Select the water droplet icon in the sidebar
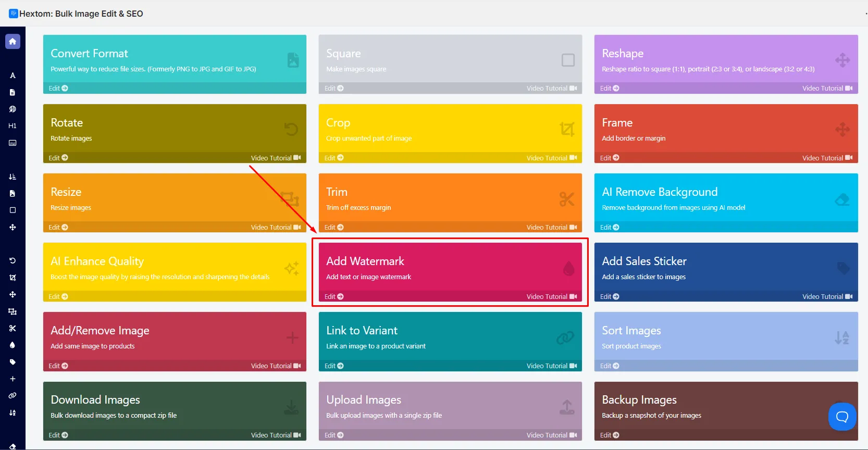868x450 pixels. [x=13, y=345]
